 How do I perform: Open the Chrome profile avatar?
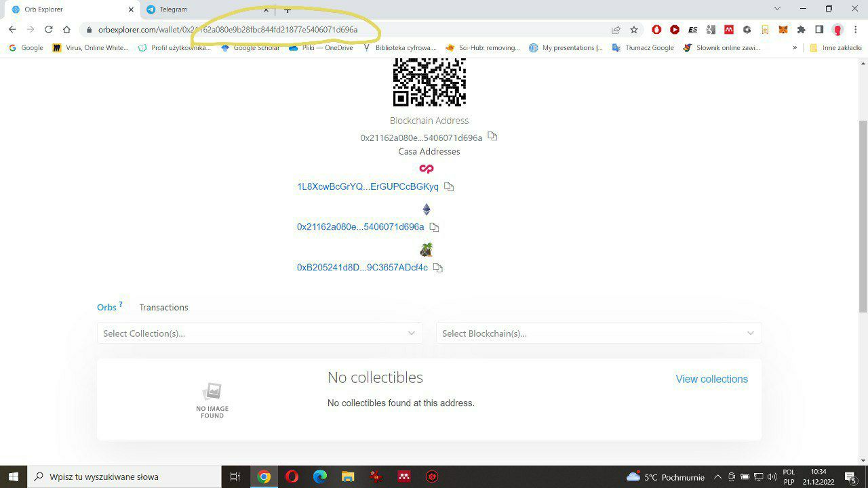(837, 30)
